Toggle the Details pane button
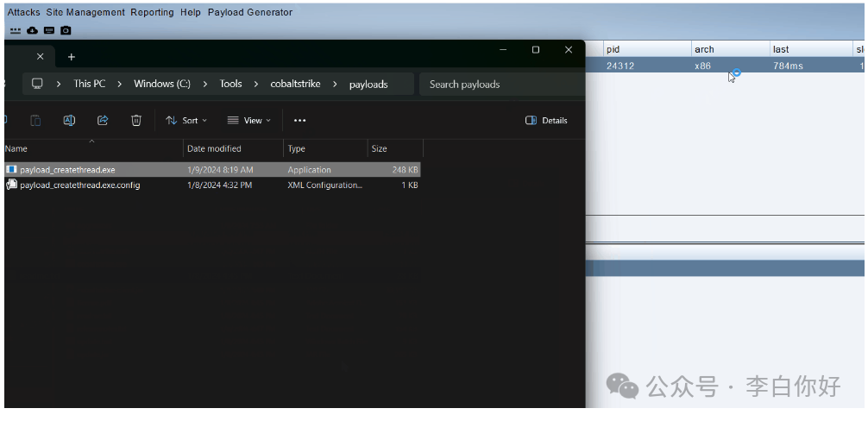 tap(546, 120)
